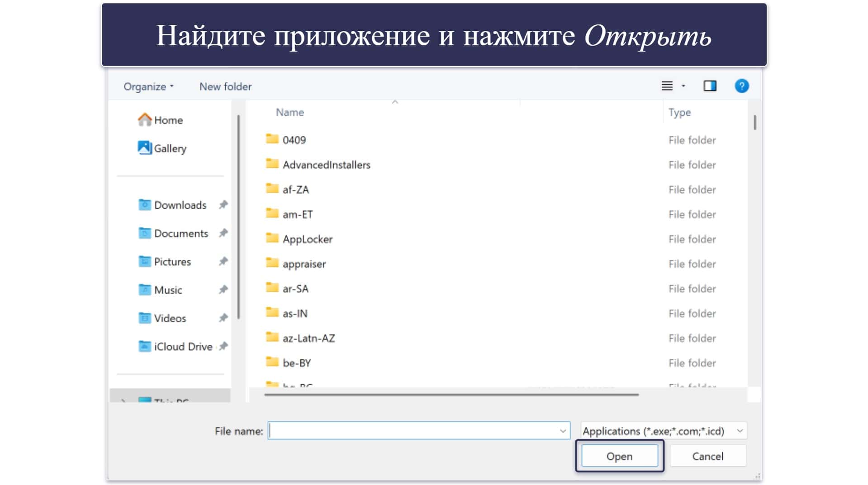Click the 0409 folder icon
The width and height of the screenshot is (868, 485).
pyautogui.click(x=272, y=138)
